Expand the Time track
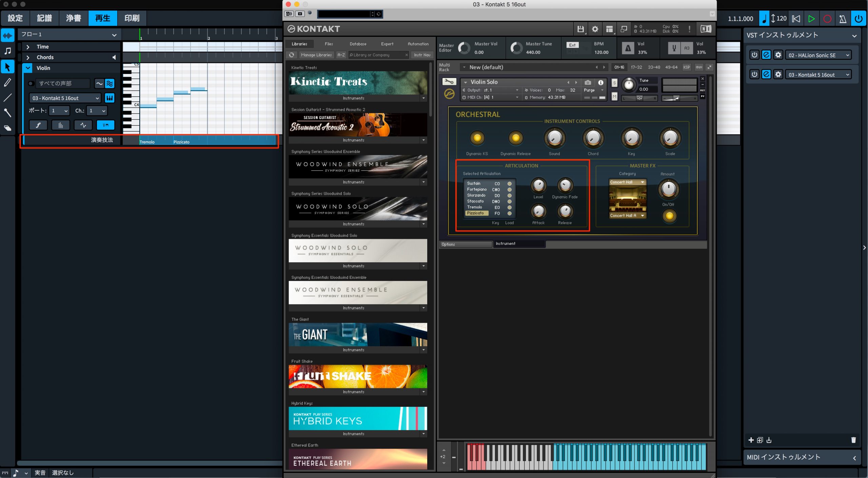Image resolution: width=868 pixels, height=478 pixels. click(28, 47)
